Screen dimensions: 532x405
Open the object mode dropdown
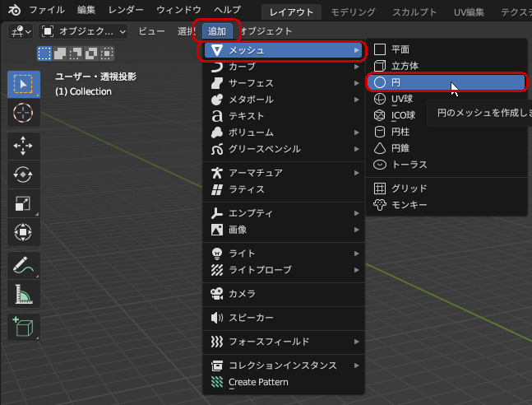point(83,31)
